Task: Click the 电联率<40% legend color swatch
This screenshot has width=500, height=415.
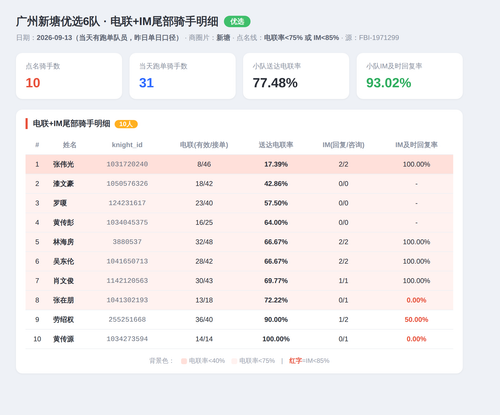Action: pos(184,361)
